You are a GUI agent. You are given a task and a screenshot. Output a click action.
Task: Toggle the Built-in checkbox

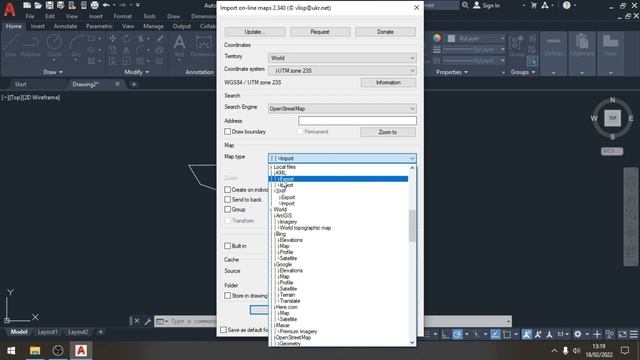tap(227, 246)
